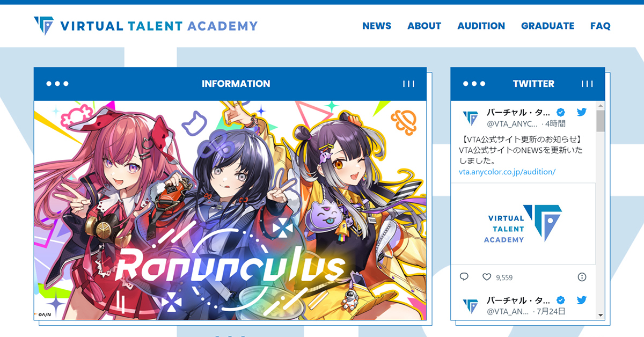Screen dimensions: 644x337
Task: Open the vta.anycolor.co.jp/audition/ link
Action: pyautogui.click(x=507, y=172)
